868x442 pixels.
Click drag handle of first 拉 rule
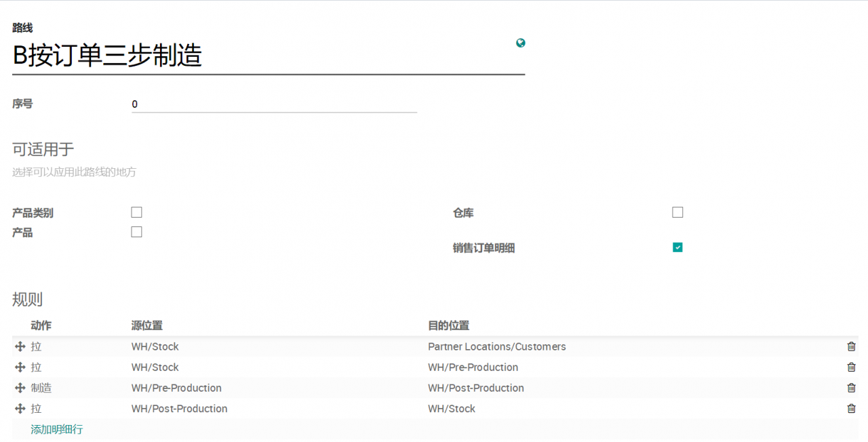20,346
